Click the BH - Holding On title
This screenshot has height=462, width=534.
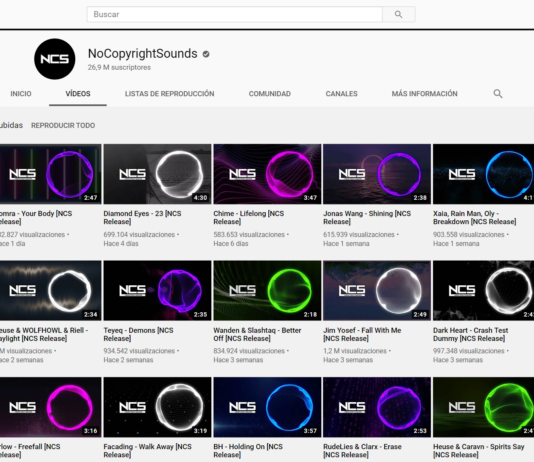point(248,450)
